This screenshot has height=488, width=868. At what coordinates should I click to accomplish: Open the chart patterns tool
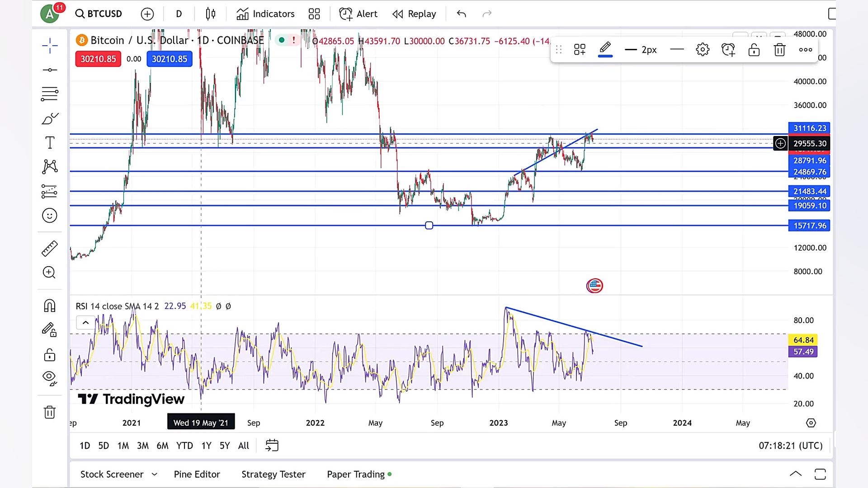50,167
